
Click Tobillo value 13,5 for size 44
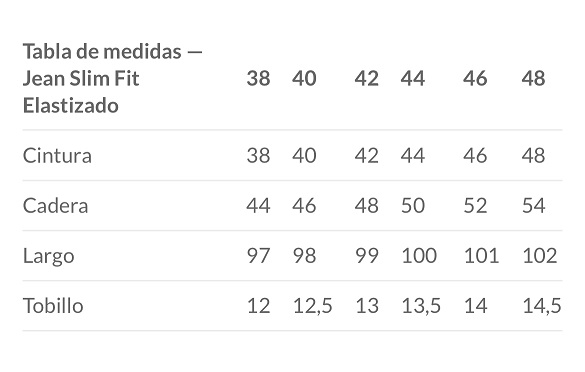click(421, 306)
